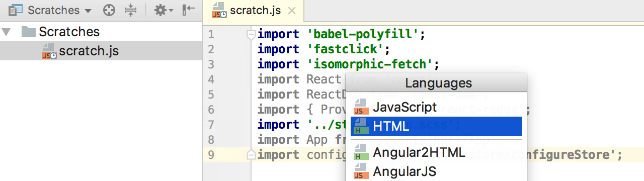Collapse the Scratches tree node

6,32
